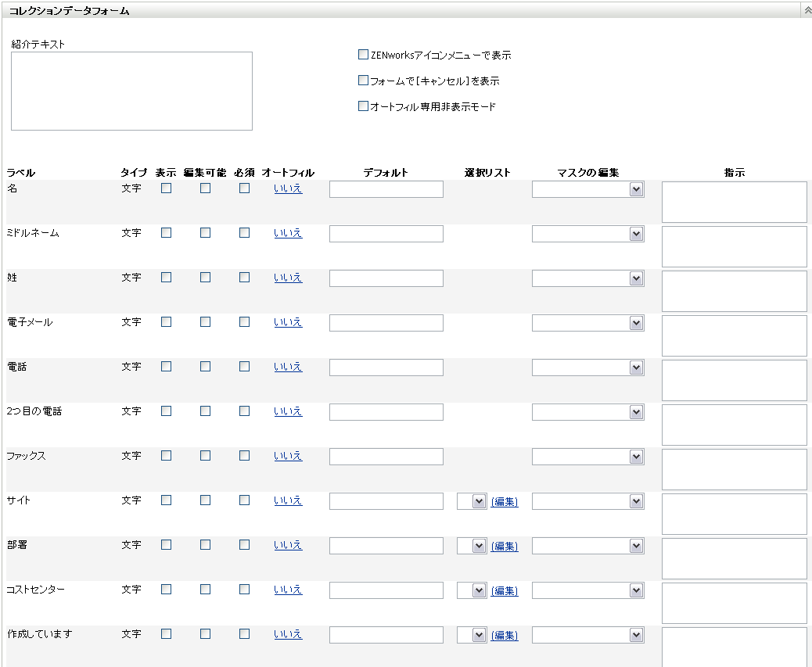
Task: Enable ZENworksアイコンメニューで表示 checkbox
Action: coord(363,55)
